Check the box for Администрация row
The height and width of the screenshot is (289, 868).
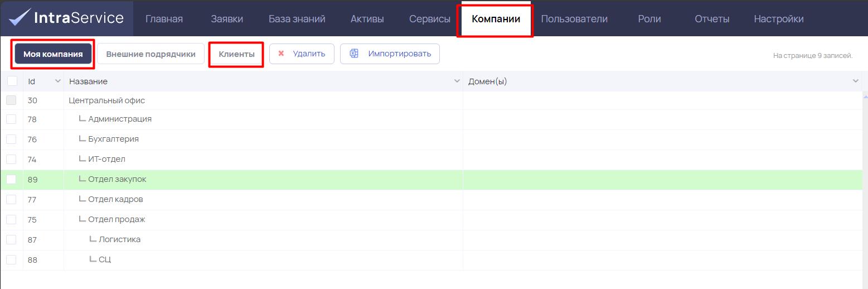[x=11, y=119]
